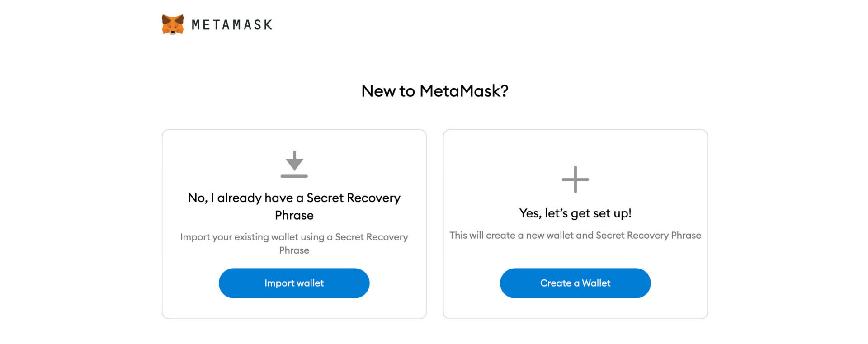Click the word MetaMask? in the page heading
Viewport: 868px width, 344px height.
[464, 91]
